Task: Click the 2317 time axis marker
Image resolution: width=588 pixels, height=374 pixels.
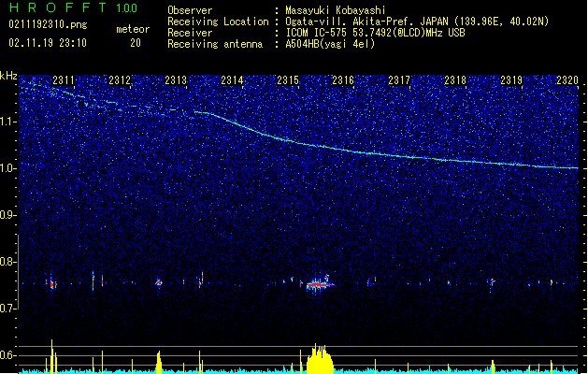Action: click(x=399, y=79)
